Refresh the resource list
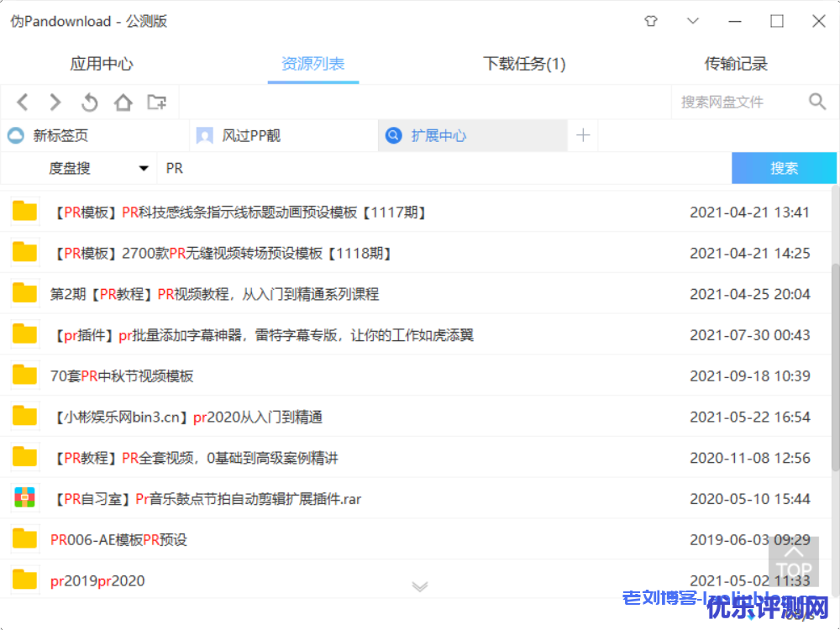Image resolution: width=840 pixels, height=630 pixels. pos(90,102)
